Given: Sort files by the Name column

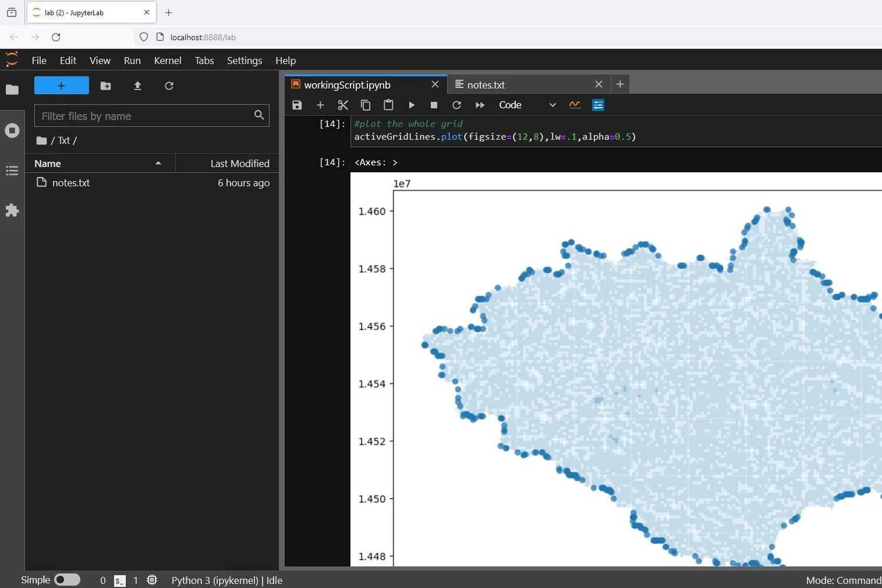Looking at the screenshot, I should (100, 163).
